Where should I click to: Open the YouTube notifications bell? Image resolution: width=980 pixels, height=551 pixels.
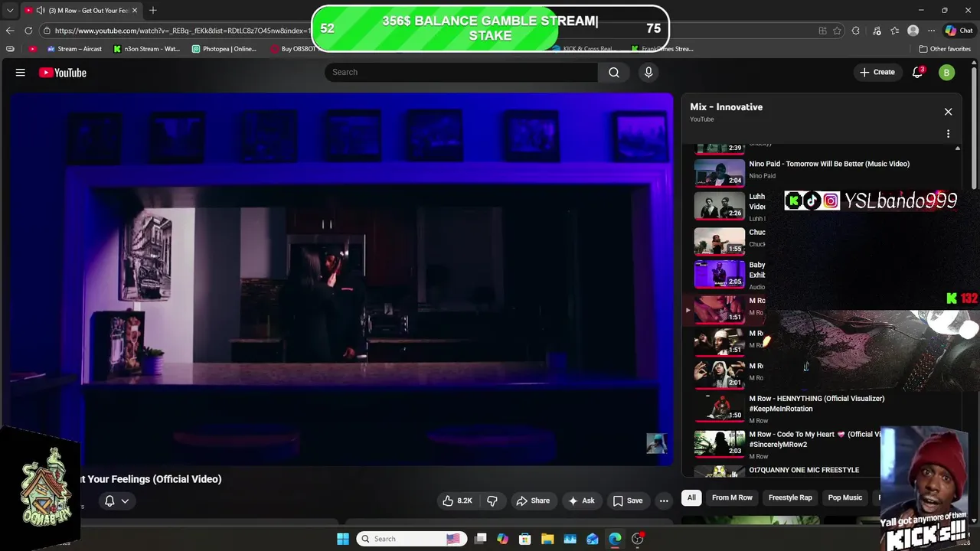[917, 72]
